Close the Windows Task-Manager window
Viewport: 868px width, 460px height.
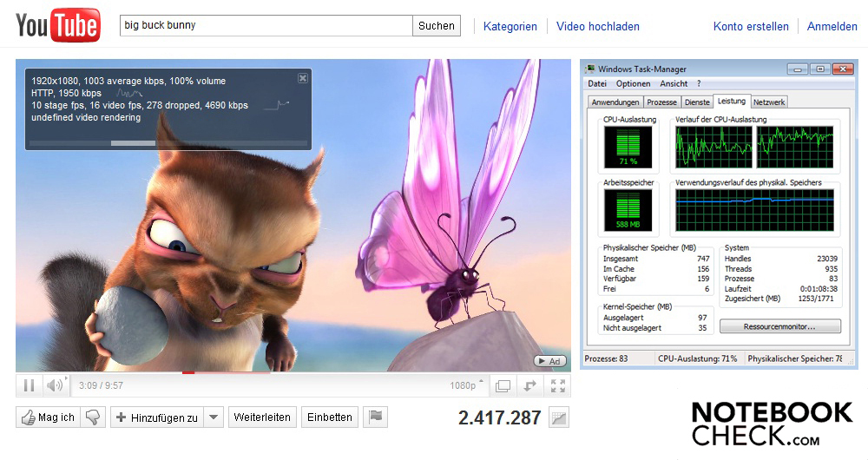pos(843,69)
